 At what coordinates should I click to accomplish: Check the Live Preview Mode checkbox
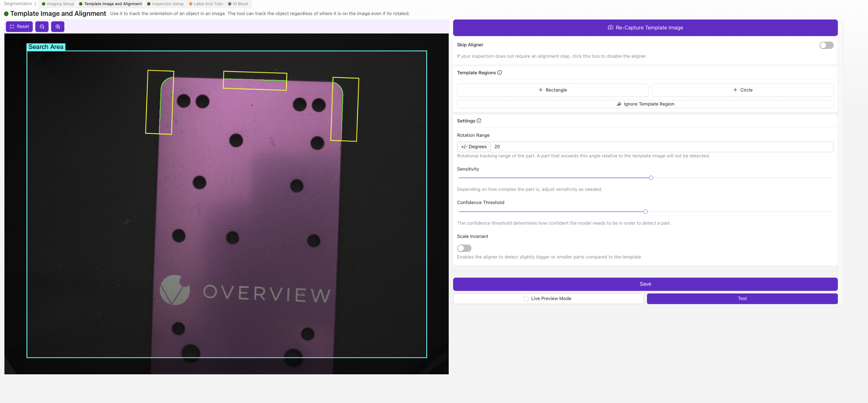[526, 299]
